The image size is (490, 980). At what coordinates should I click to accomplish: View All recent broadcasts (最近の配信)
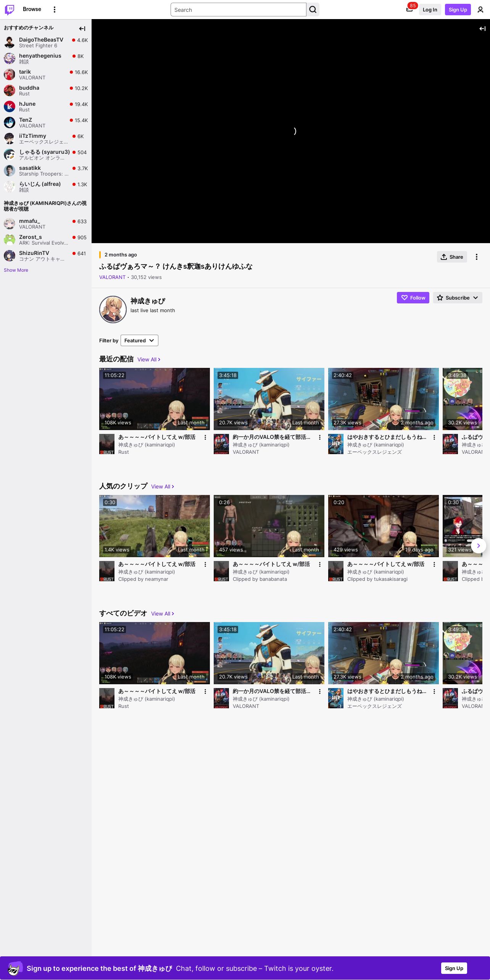coord(149,359)
